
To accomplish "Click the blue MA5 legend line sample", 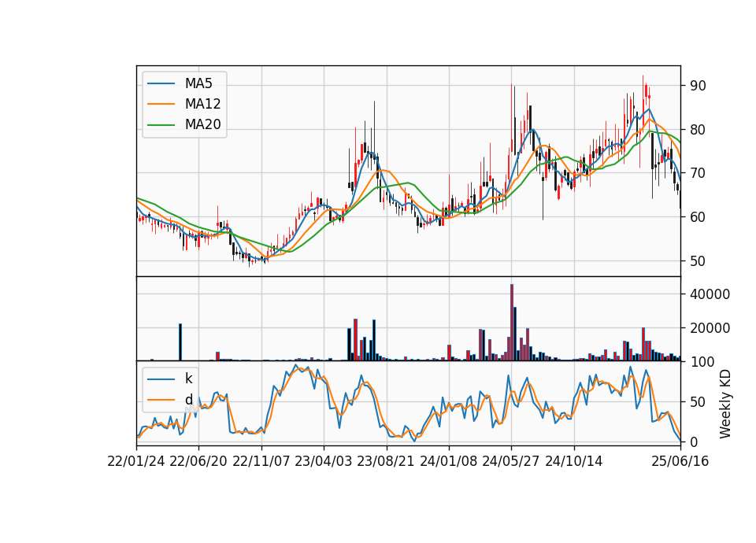I will pyautogui.click(x=161, y=83).
